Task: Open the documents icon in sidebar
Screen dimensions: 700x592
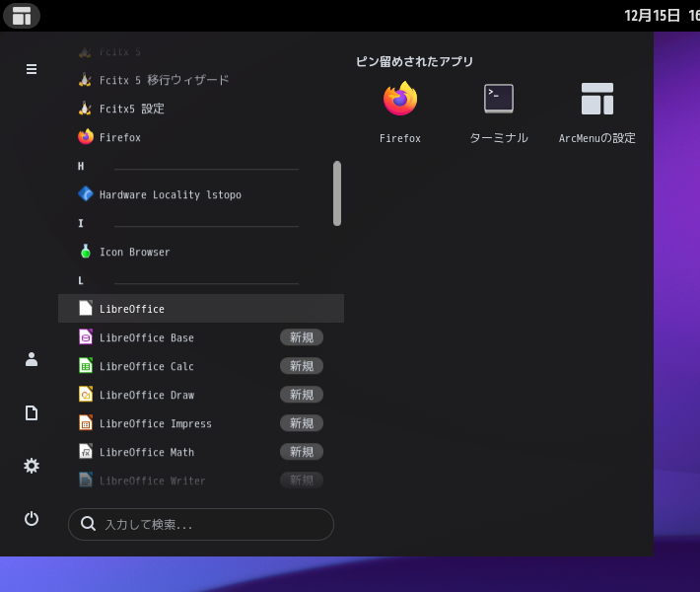Action: [32, 412]
